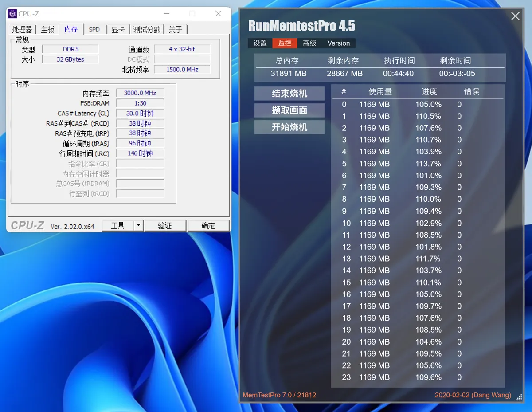Click the 3000.0 MHz 内存频率 value

pyautogui.click(x=140, y=93)
